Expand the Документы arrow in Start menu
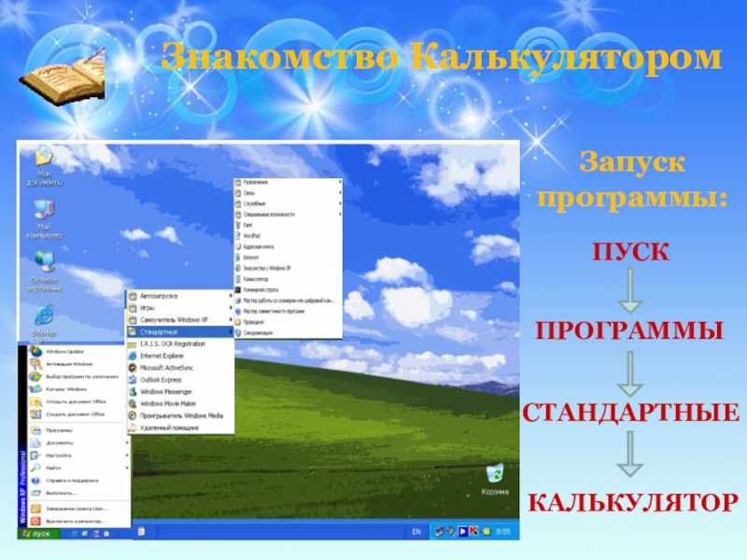Screen dimensions: 747x560 pos(127,442)
